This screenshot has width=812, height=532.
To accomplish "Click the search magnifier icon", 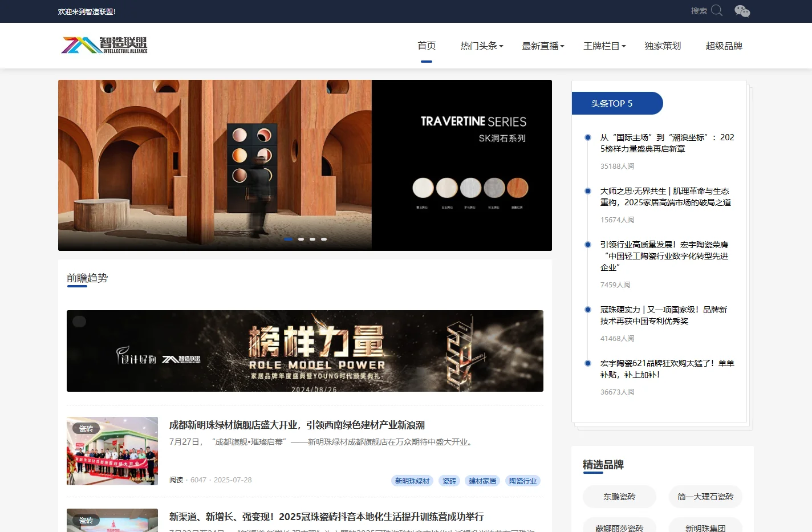I will [717, 11].
